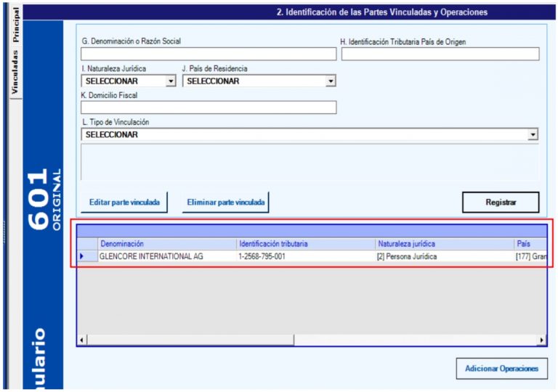Viewport: 558px width, 392px height.
Task: Sort by the Denominación column header
Action: [x=166, y=244]
